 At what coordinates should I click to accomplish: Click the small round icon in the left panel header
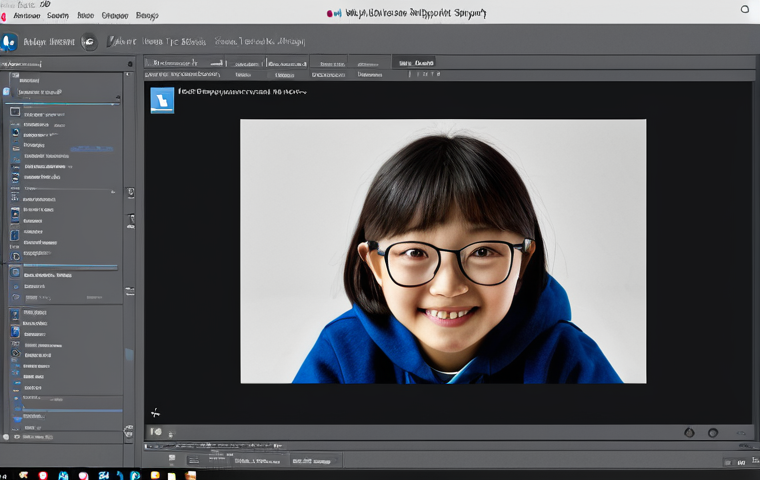130,64
